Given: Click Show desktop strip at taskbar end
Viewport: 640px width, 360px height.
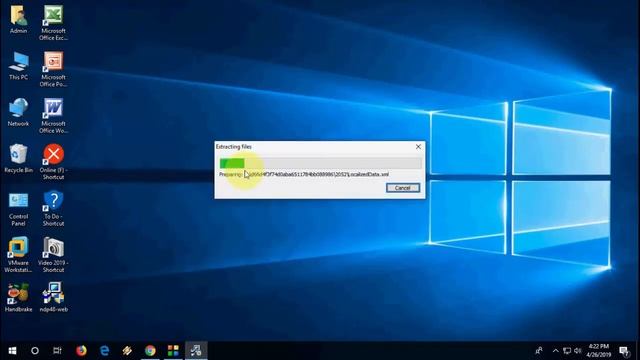Looking at the screenshot, I should [638, 351].
